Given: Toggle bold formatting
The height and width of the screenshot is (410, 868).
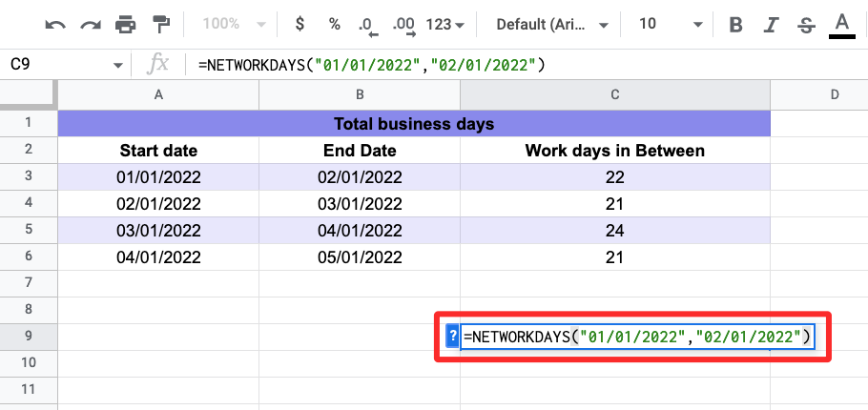Looking at the screenshot, I should coord(735,24).
